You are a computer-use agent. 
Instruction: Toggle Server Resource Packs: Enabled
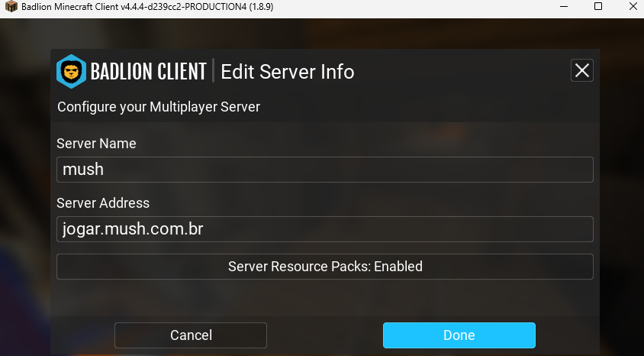click(325, 267)
